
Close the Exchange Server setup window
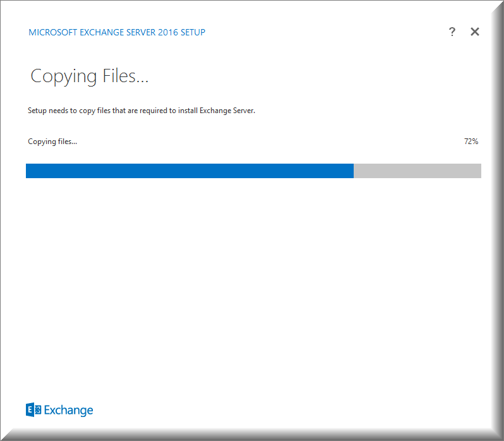tap(475, 32)
